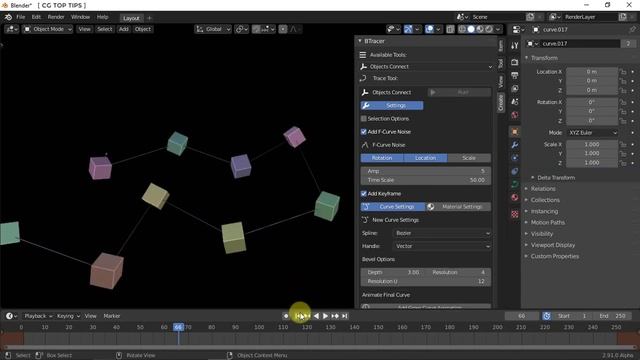
Task: Click the viewport editor type icon
Action: click(x=11, y=29)
